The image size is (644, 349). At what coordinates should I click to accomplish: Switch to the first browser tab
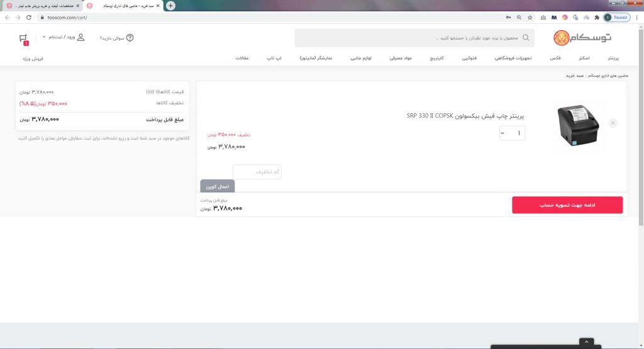pyautogui.click(x=43, y=6)
